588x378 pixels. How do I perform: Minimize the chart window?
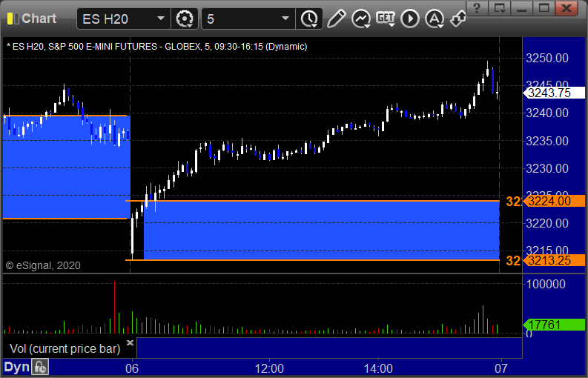521,7
